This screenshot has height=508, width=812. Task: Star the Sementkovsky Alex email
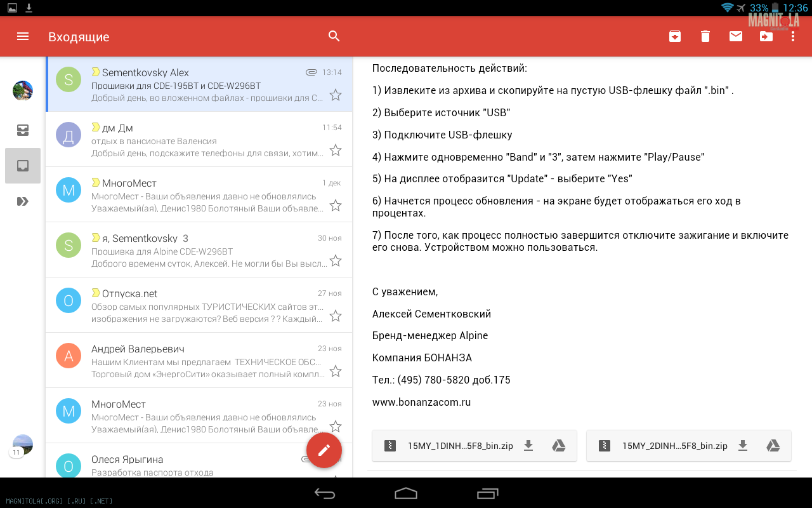(x=336, y=95)
